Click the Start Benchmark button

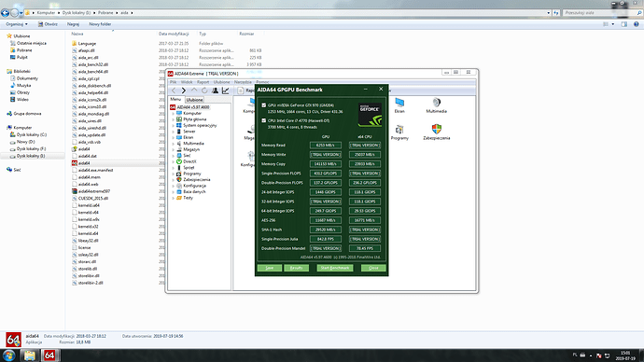pyautogui.click(x=335, y=268)
